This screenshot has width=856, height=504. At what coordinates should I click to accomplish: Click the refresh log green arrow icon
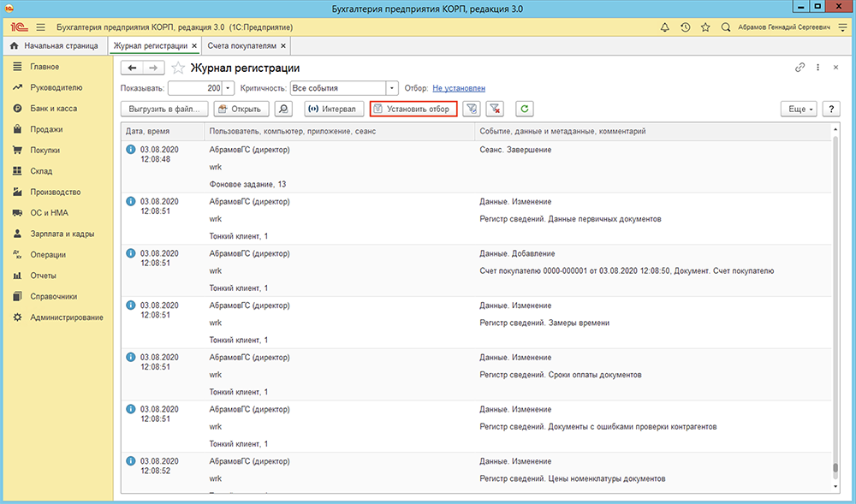[x=524, y=109]
